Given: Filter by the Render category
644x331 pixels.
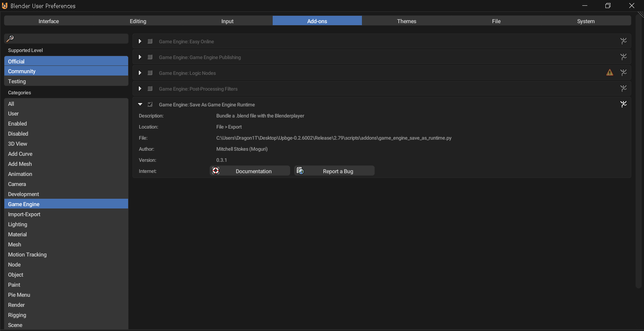Looking at the screenshot, I should pyautogui.click(x=66, y=305).
